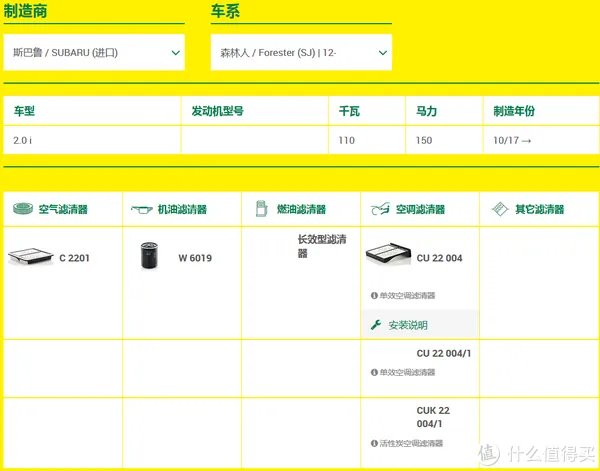Click the fuel filter icon beside 燃油滤清器
Viewport: 600px width, 471px height.
261,209
